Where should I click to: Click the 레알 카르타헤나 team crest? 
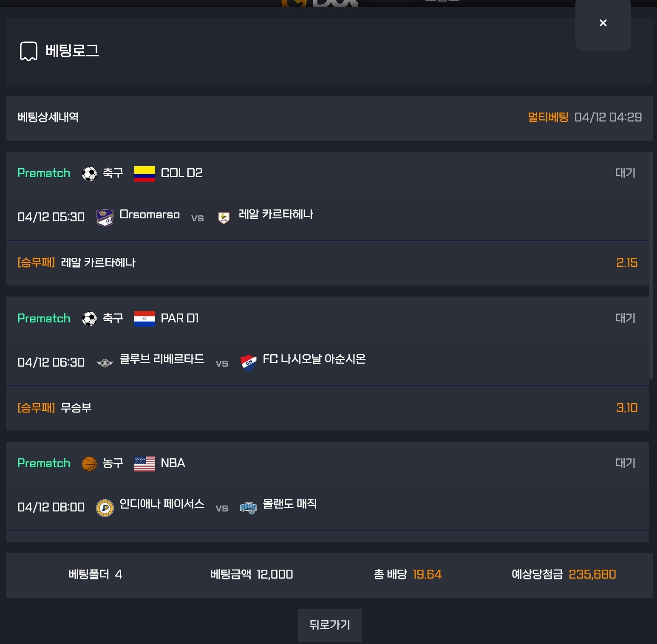pos(224,217)
